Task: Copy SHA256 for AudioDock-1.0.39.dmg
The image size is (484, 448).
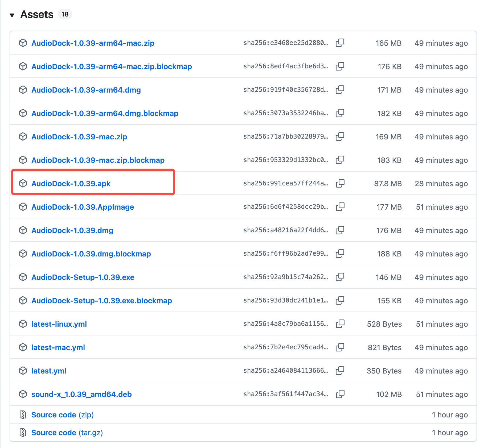Action: coord(340,230)
